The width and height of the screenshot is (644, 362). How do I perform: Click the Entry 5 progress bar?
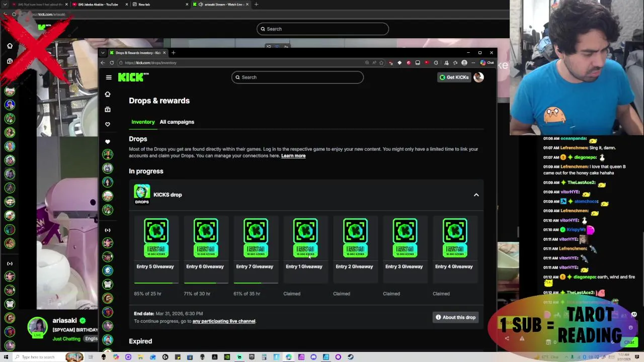pos(156,283)
